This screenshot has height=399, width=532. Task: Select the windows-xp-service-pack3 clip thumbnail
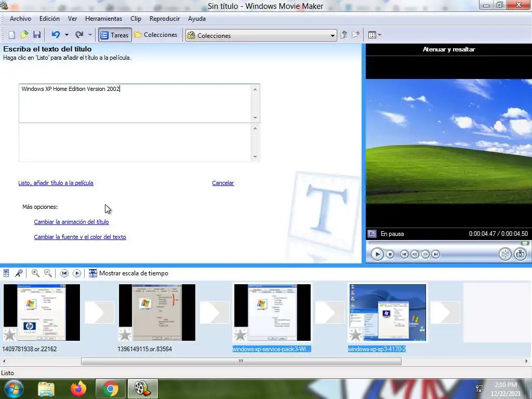pos(272,312)
